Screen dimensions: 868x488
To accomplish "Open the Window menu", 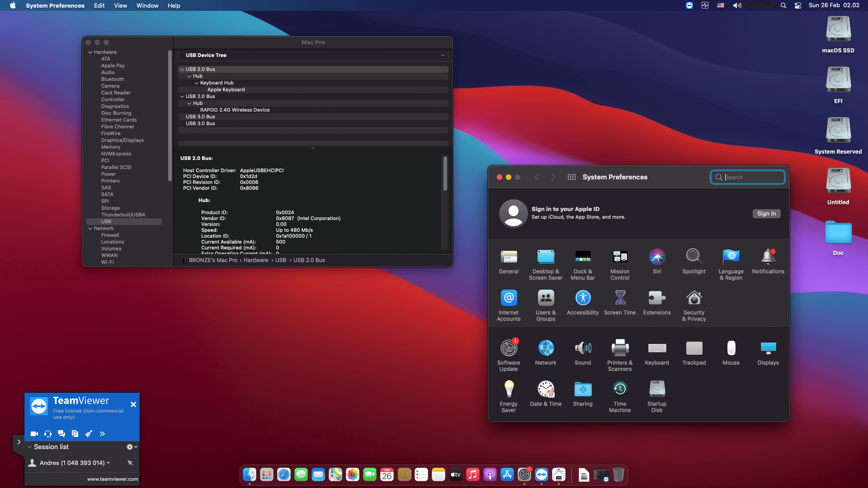I will pos(147,5).
